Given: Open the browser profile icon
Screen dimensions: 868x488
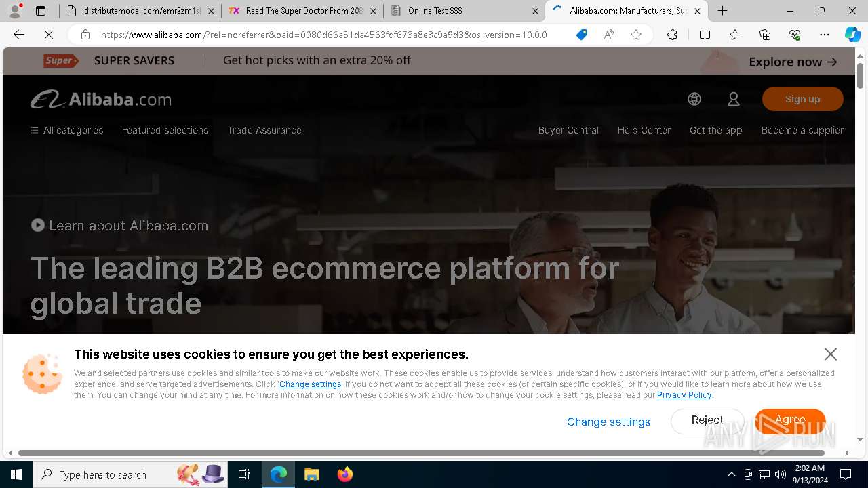Looking at the screenshot, I should click(x=15, y=11).
